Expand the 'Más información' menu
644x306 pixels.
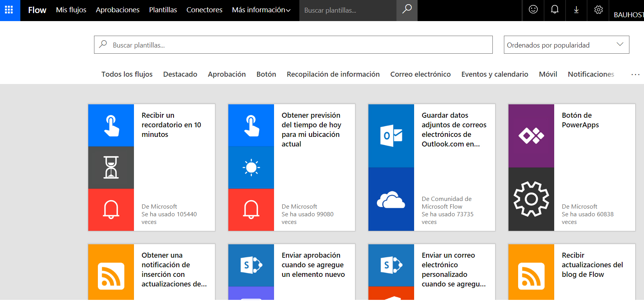click(261, 10)
